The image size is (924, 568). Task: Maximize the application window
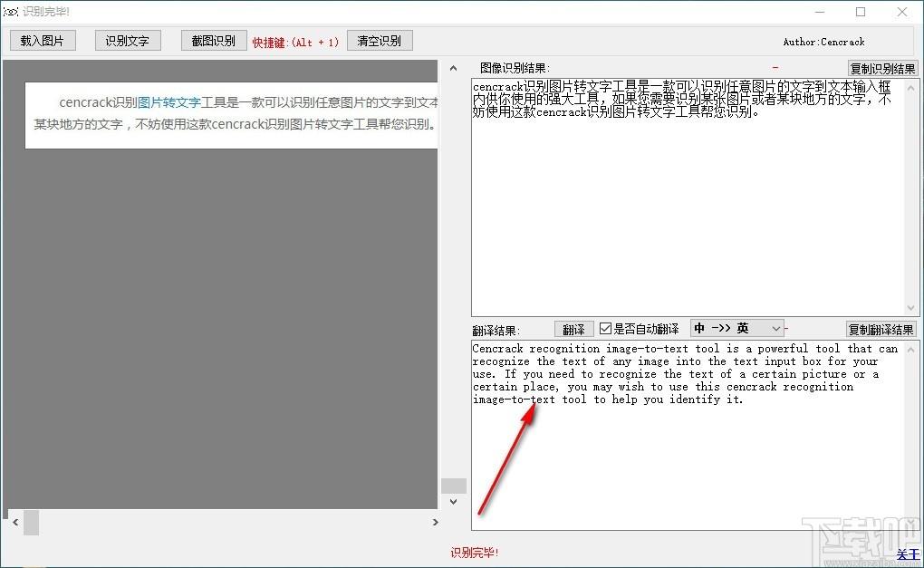pos(861,12)
